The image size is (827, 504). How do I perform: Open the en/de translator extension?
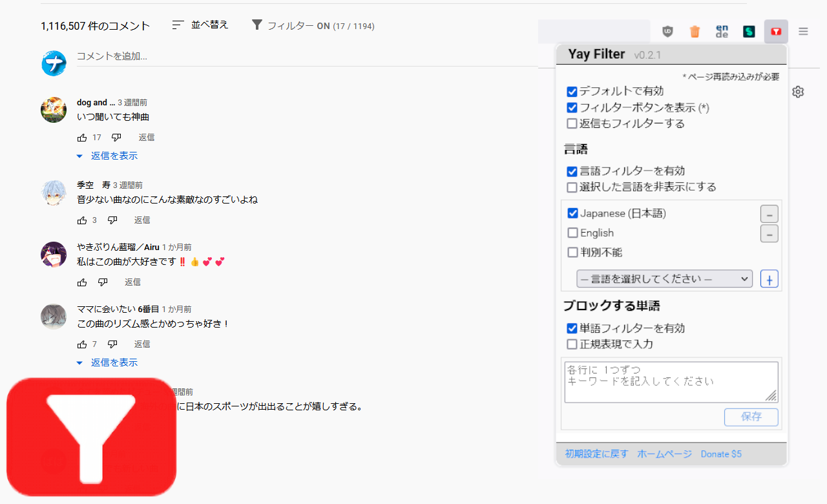click(722, 31)
